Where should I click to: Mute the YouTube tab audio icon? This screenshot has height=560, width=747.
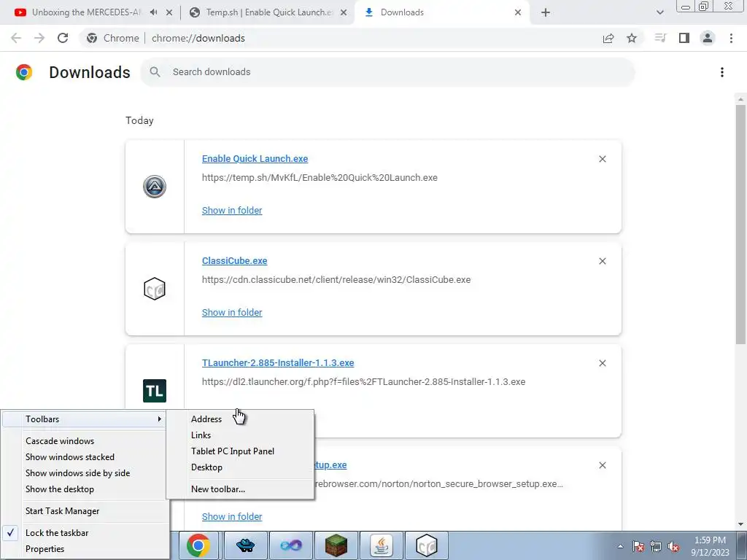[x=153, y=12]
